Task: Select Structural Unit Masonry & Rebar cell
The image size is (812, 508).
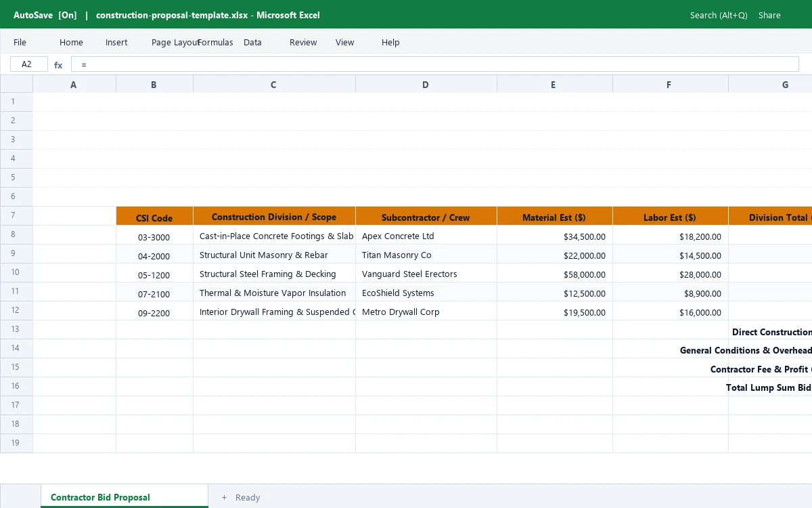Action: (274, 254)
